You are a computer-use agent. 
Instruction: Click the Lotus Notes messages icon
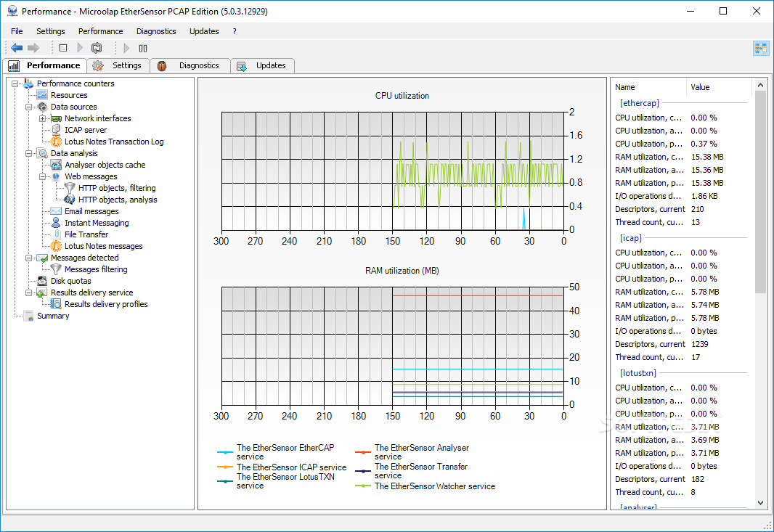[x=57, y=246]
